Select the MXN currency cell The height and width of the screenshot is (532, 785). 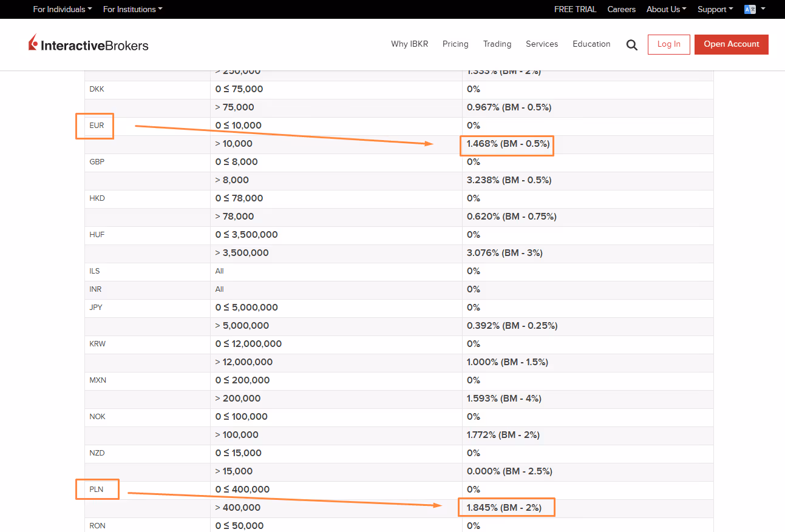coord(148,380)
